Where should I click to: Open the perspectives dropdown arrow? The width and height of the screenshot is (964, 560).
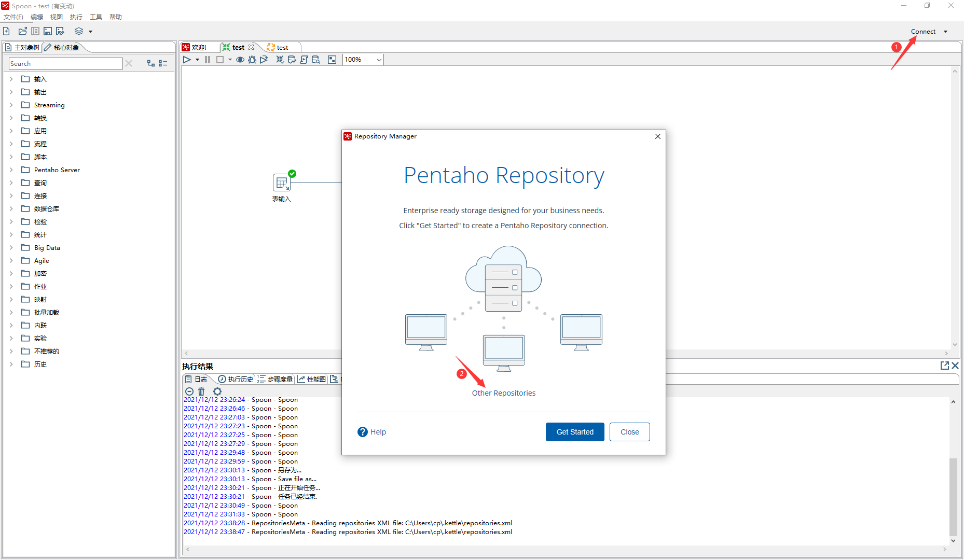90,32
